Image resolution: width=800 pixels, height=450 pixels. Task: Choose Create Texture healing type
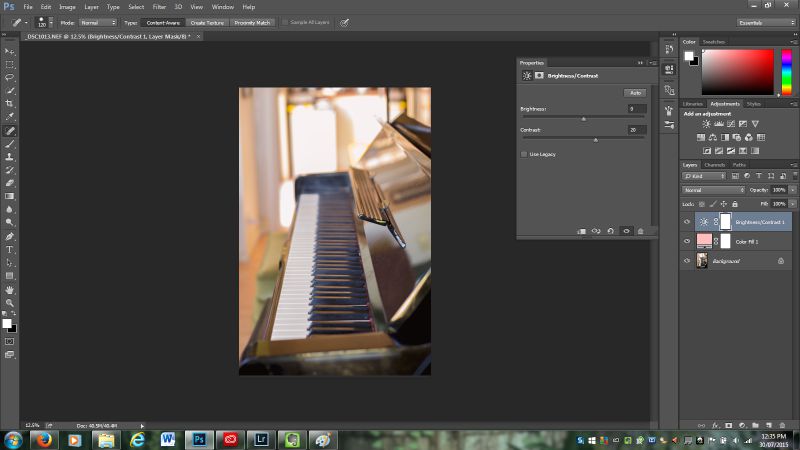point(207,23)
